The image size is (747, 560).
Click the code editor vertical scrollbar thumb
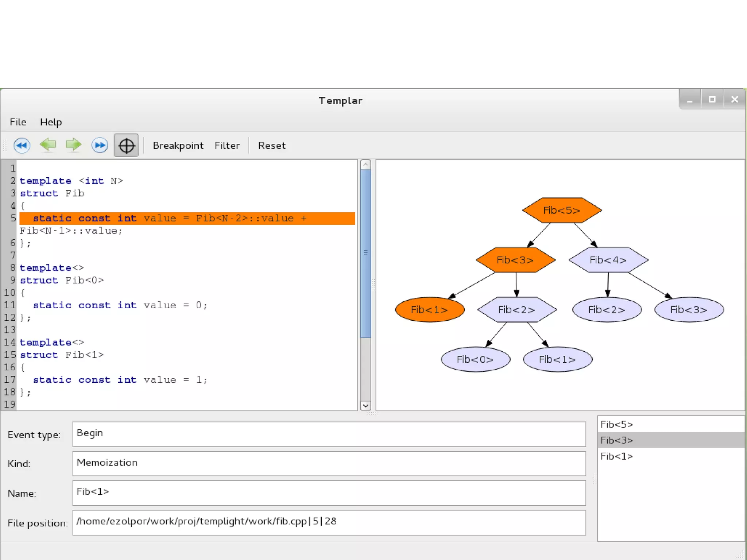coord(365,252)
